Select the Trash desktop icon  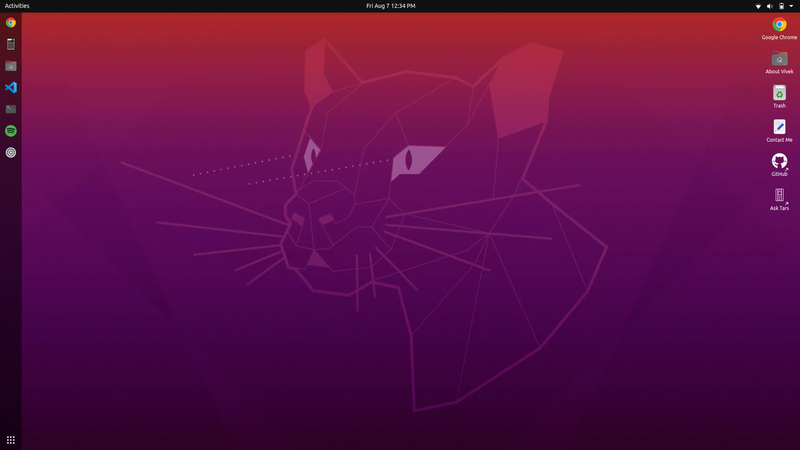pos(779,96)
